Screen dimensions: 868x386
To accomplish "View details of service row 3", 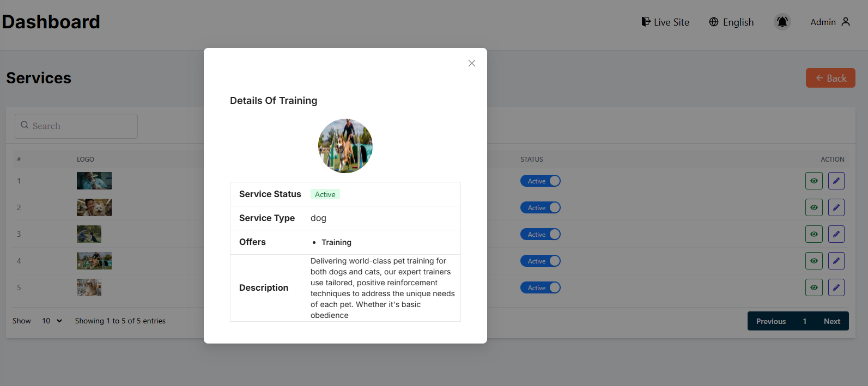I will point(814,234).
